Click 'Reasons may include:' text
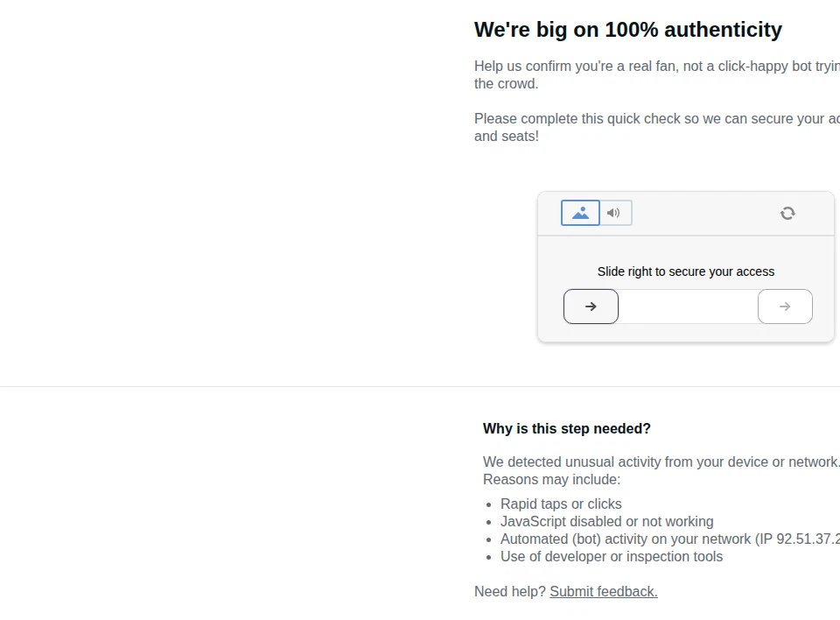This screenshot has width=840, height=620. [x=552, y=480]
